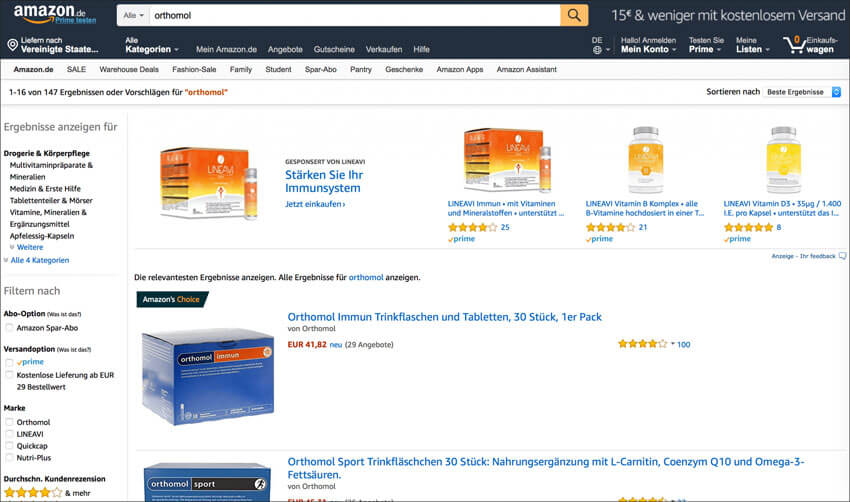Tick the LINEAVI brand checkbox
850x502 pixels.
pos(9,434)
